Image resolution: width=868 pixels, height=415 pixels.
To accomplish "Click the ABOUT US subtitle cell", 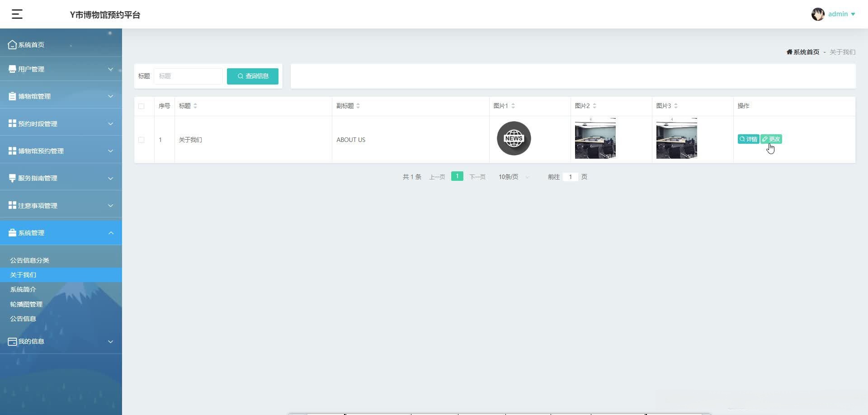I will point(351,140).
